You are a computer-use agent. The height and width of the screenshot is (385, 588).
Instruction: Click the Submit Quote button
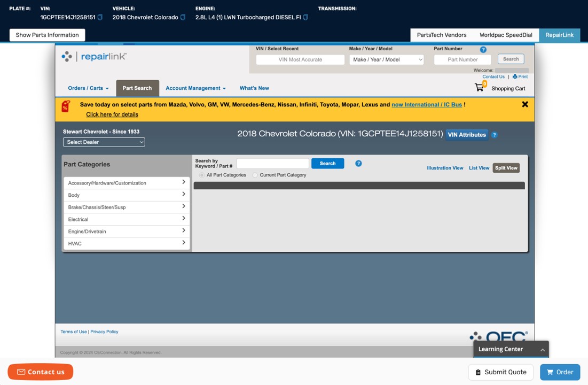(500, 372)
